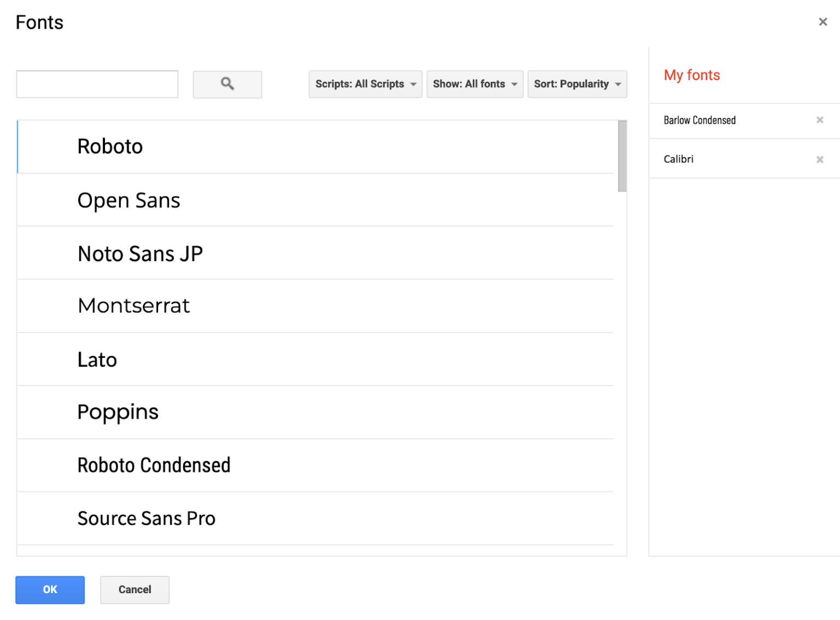Confirm selection with OK button
Viewport: 840px width, 620px height.
pyautogui.click(x=50, y=590)
